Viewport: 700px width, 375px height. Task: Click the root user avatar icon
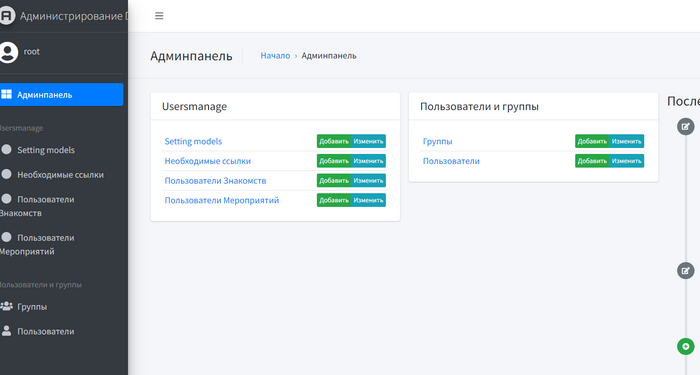pos(8,52)
